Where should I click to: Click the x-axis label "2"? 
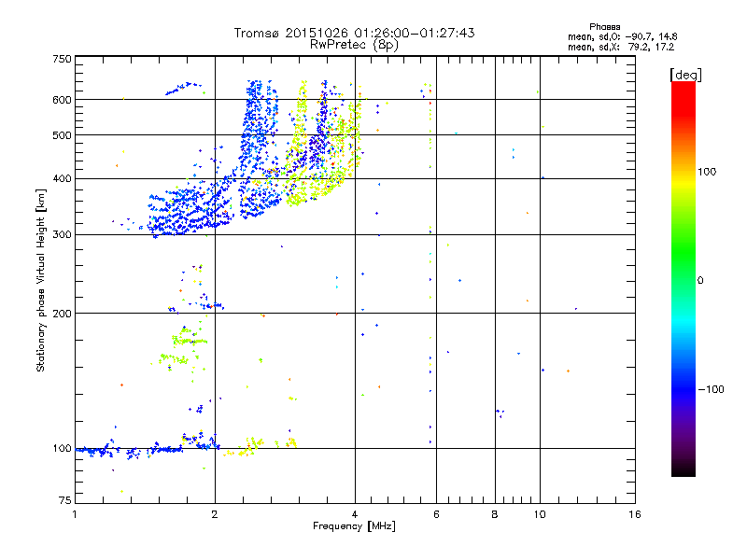(x=215, y=514)
